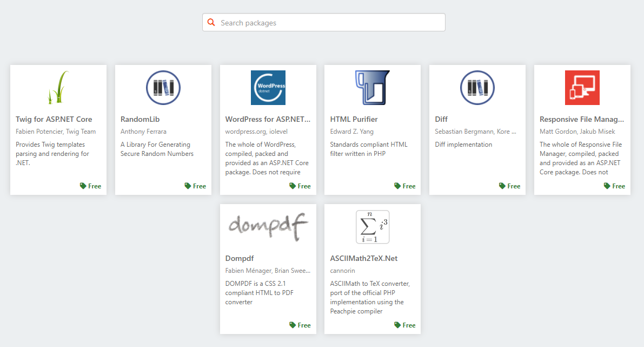Click the Free tag on WordPress card
Screen dimensions: 644x347
pyautogui.click(x=300, y=186)
